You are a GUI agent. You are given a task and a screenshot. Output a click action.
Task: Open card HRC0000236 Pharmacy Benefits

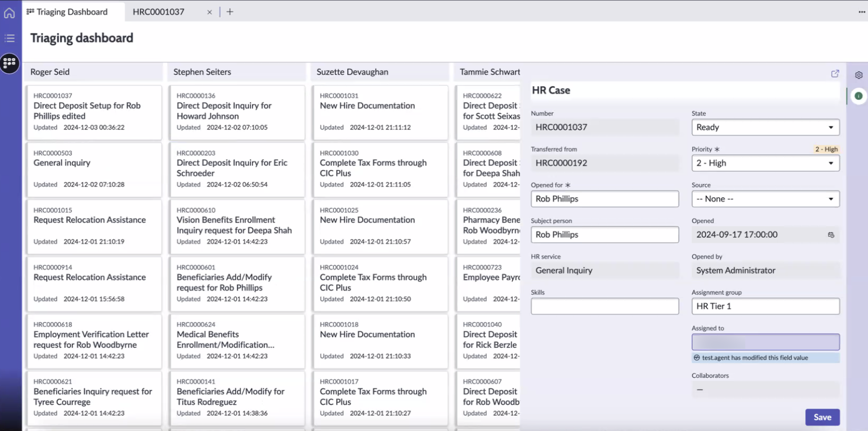coord(488,227)
